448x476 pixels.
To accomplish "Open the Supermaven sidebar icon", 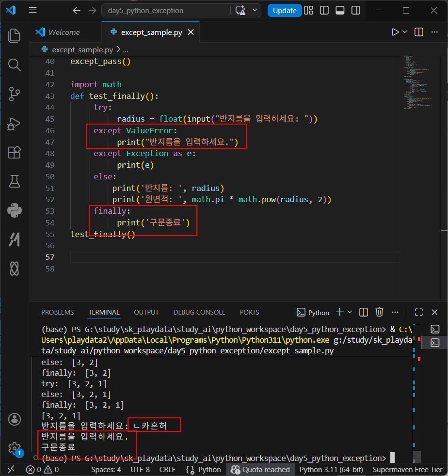I will (x=14, y=239).
